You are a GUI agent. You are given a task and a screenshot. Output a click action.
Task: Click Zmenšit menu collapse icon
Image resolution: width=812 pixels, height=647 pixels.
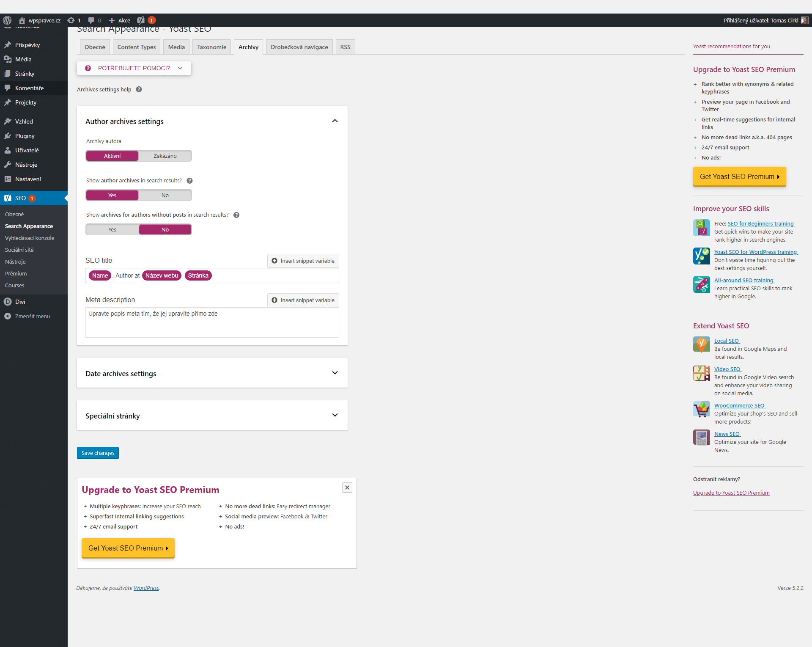pyautogui.click(x=8, y=316)
